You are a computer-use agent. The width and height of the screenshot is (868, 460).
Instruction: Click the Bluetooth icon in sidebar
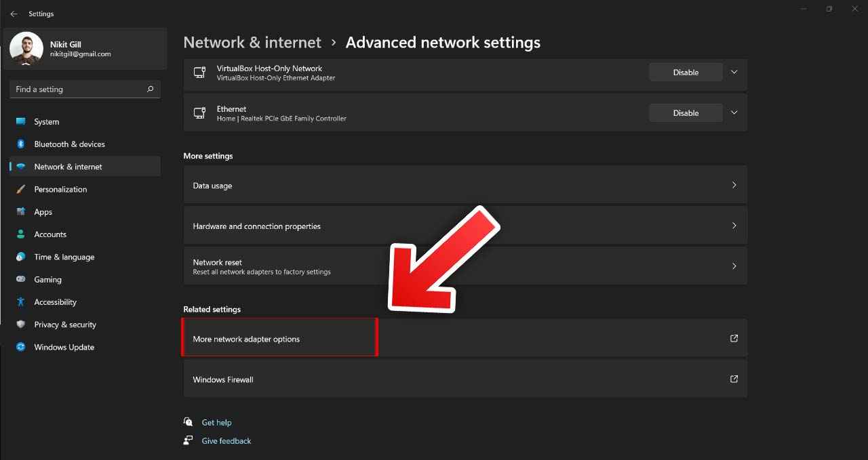(20, 144)
